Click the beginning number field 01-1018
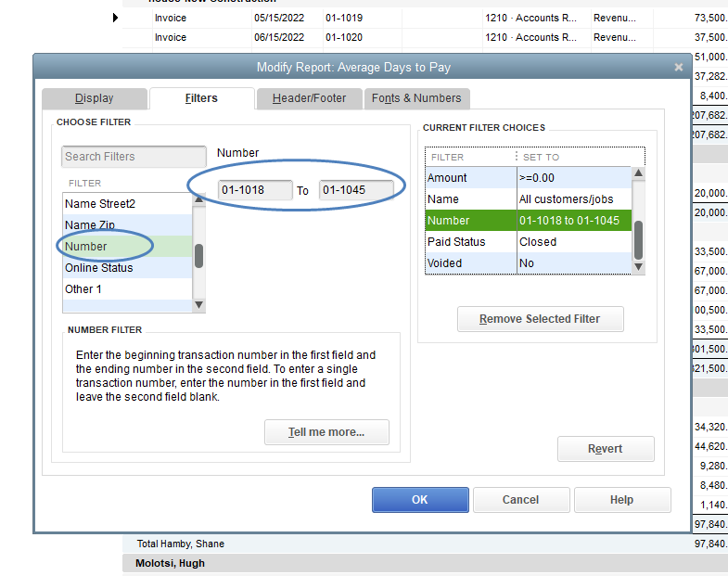728x576 pixels. point(255,190)
